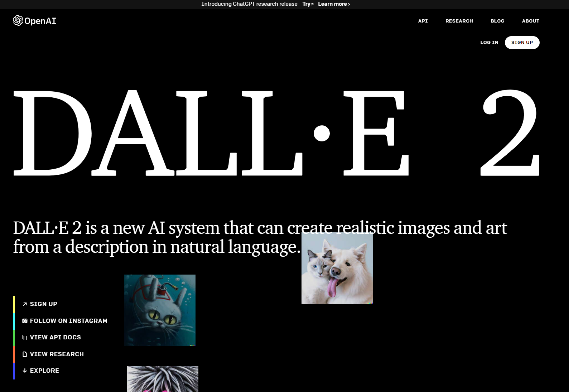
Task: Open the Research menu item
Action: pyautogui.click(x=459, y=21)
